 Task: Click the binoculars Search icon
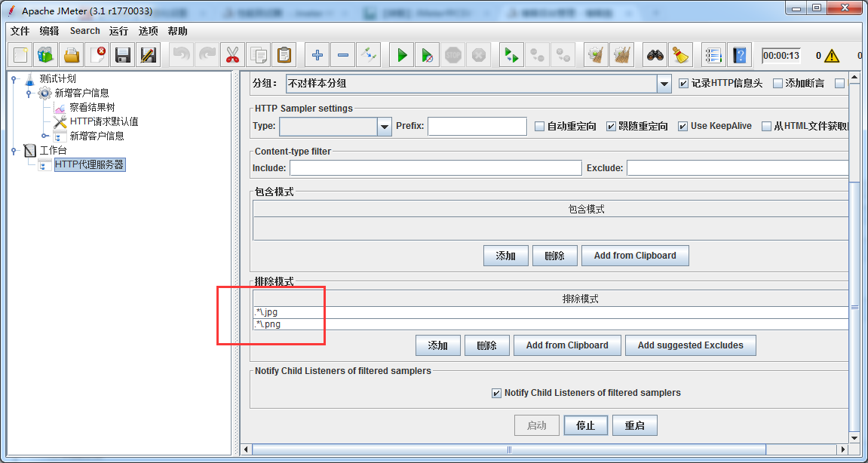click(655, 55)
